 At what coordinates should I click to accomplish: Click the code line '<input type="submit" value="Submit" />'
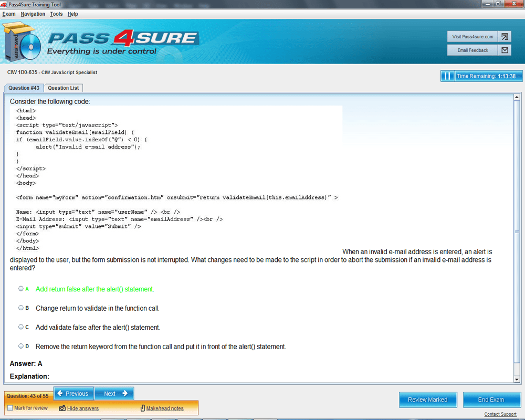coord(78,226)
